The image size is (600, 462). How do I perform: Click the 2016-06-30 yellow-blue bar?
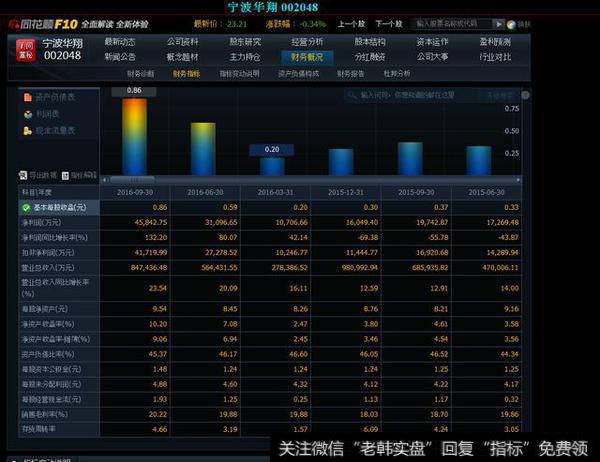click(x=203, y=149)
